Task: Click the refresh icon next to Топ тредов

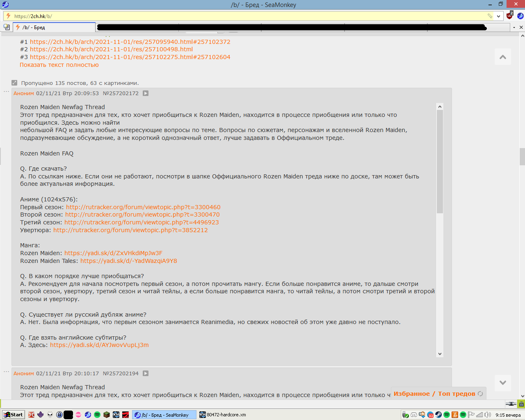Action: [x=480, y=394]
